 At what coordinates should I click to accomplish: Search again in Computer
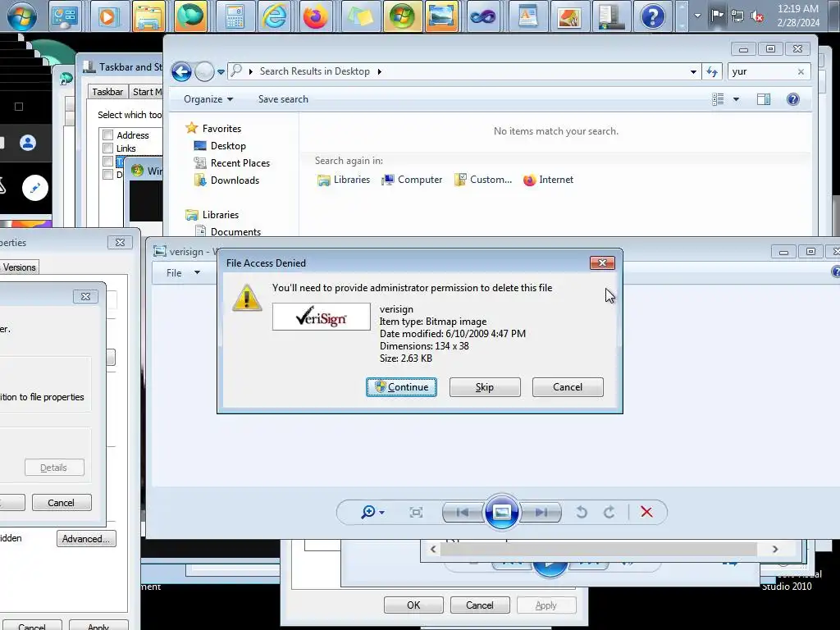click(x=412, y=180)
